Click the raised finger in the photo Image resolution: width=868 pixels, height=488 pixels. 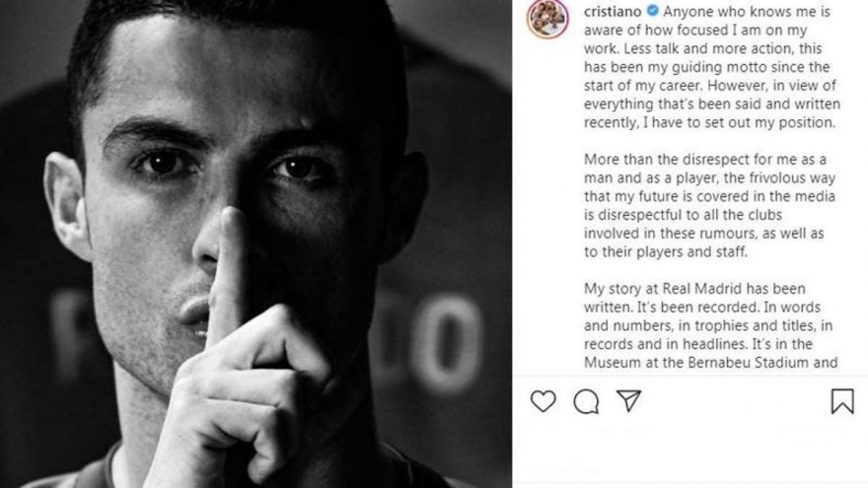(x=231, y=276)
